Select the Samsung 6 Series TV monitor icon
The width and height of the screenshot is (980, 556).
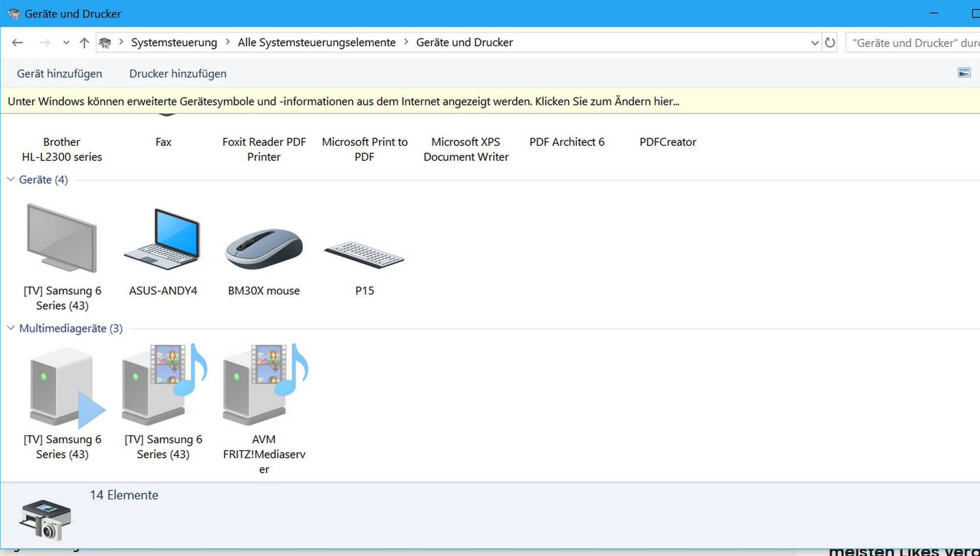[62, 238]
